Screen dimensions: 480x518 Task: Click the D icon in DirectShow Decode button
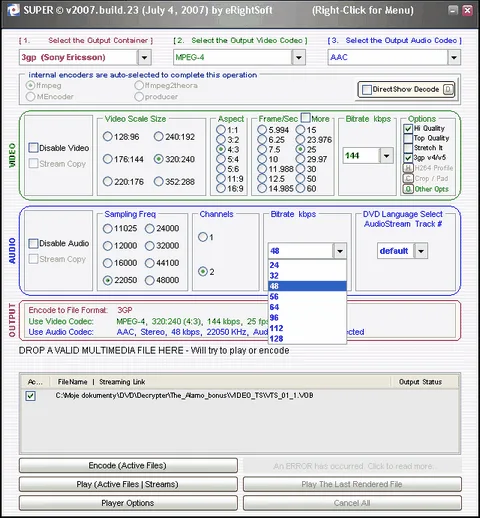pyautogui.click(x=448, y=89)
